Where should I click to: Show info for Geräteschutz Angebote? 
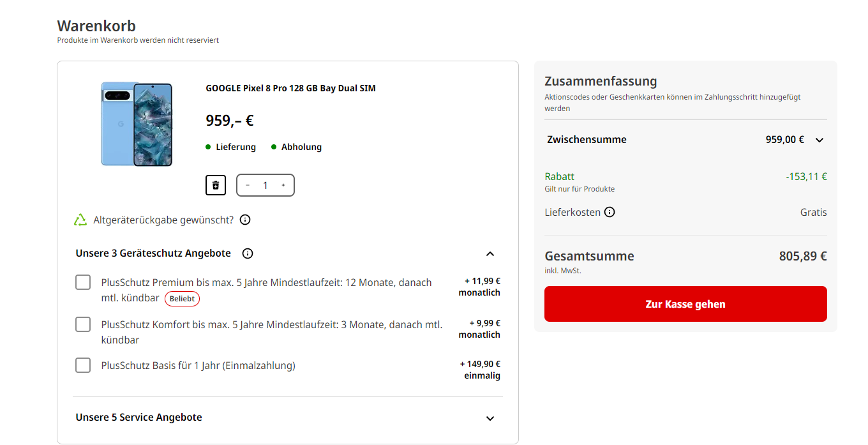pos(248,253)
